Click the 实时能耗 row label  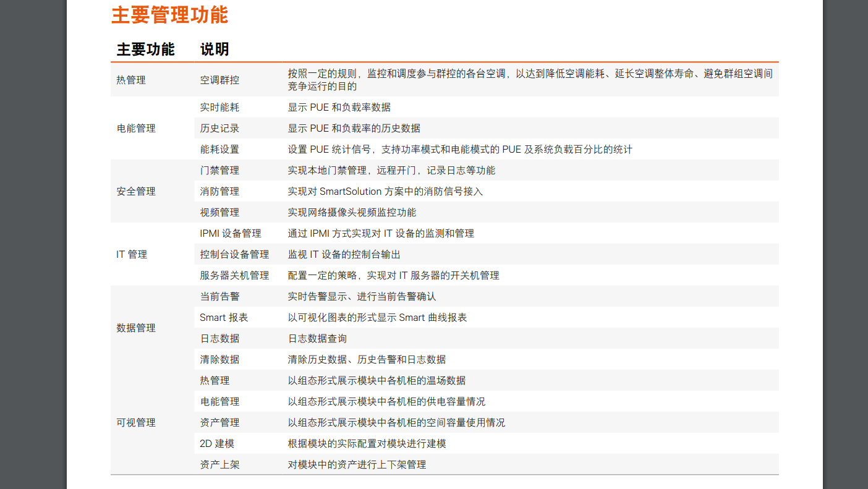[219, 107]
